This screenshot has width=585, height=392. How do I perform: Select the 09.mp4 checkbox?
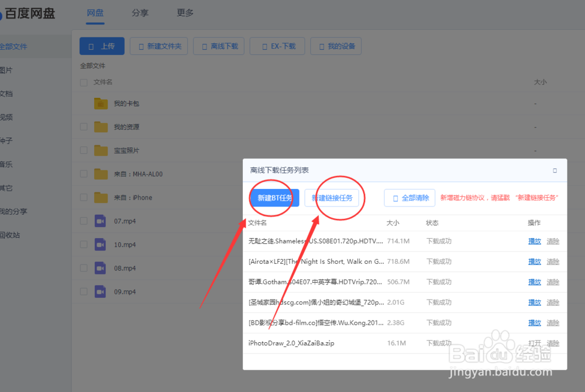[84, 291]
